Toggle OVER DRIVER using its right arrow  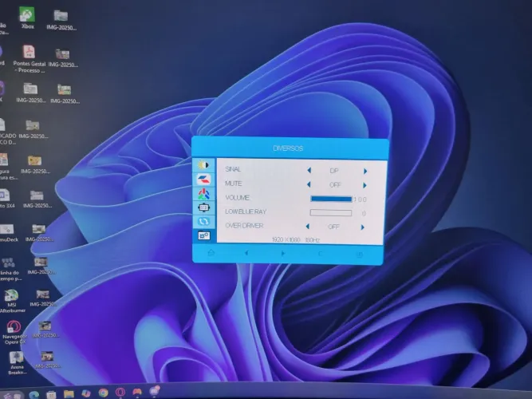(x=363, y=227)
